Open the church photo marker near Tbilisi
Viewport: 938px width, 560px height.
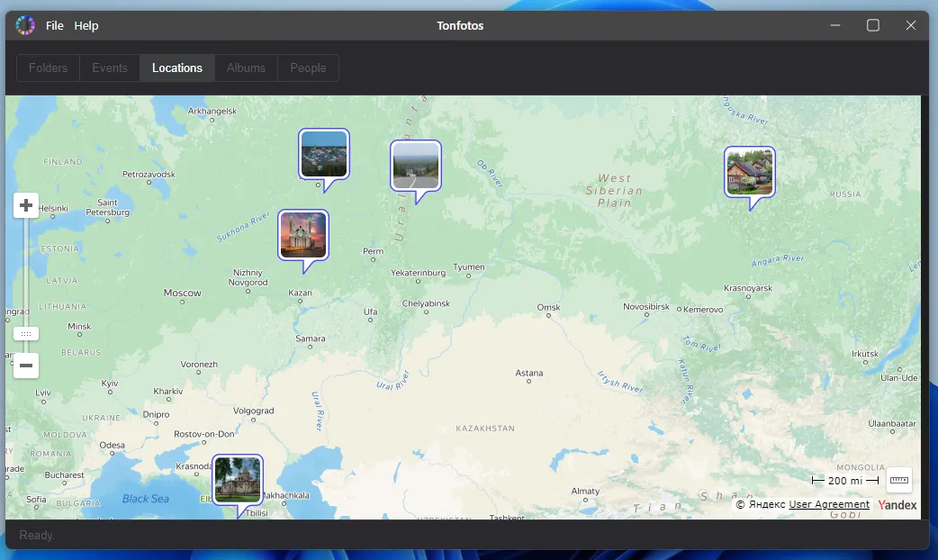(238, 479)
